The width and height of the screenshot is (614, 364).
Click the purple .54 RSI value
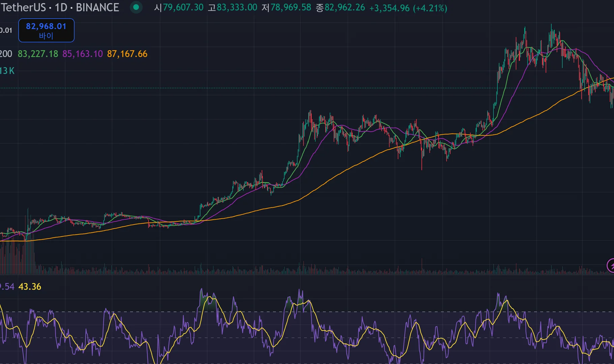point(7,287)
